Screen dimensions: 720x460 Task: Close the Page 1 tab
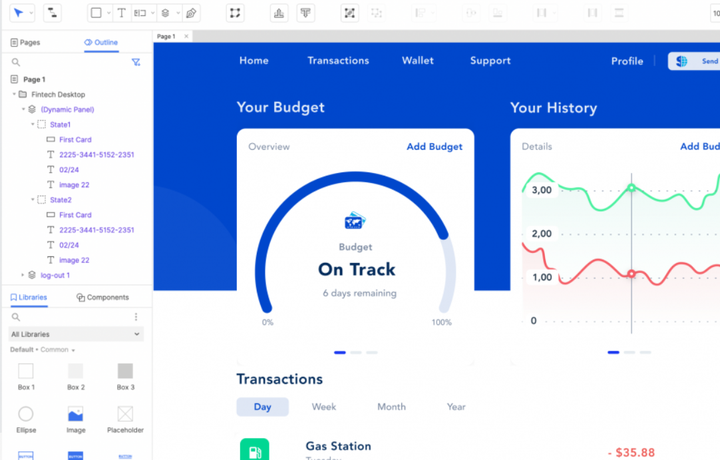point(186,36)
